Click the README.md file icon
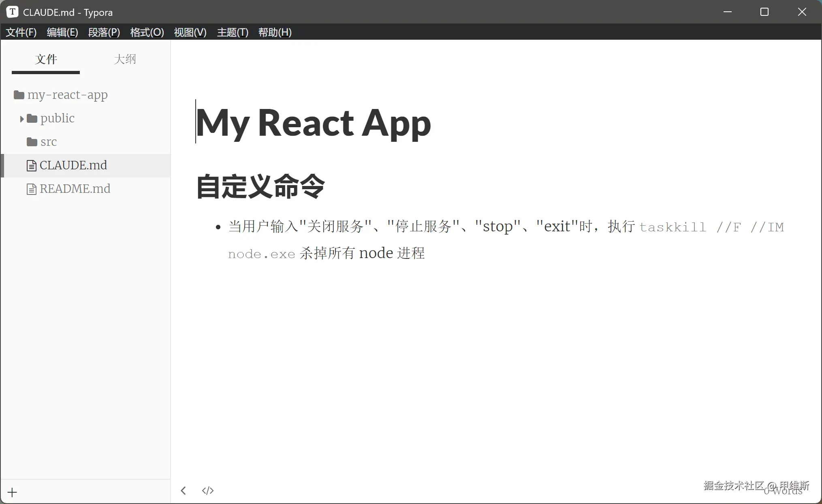 point(32,189)
